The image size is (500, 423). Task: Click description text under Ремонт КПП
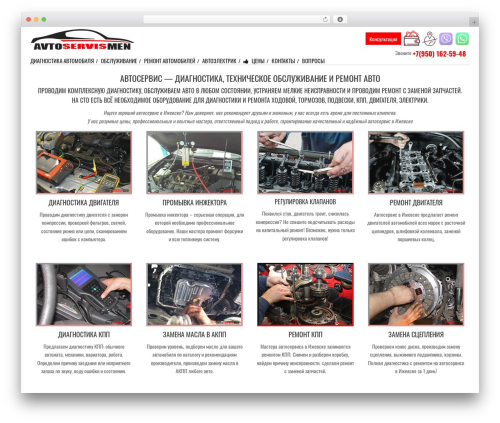click(x=305, y=359)
